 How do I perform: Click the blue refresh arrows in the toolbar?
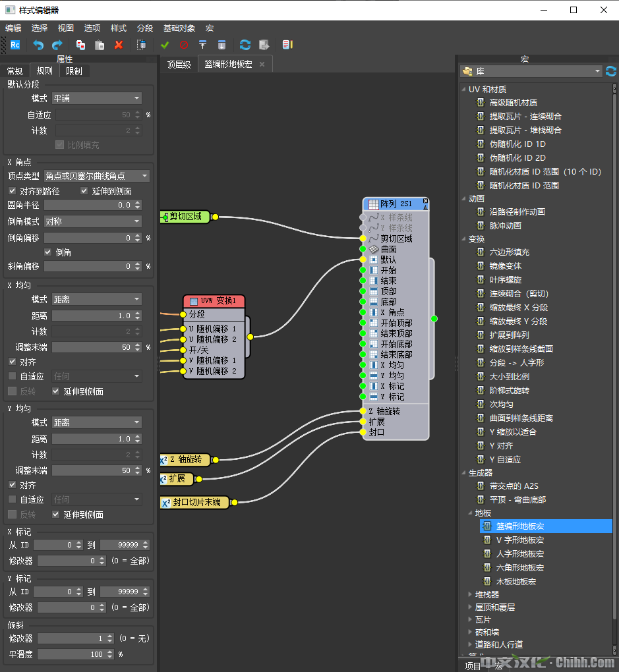pyautogui.click(x=245, y=45)
